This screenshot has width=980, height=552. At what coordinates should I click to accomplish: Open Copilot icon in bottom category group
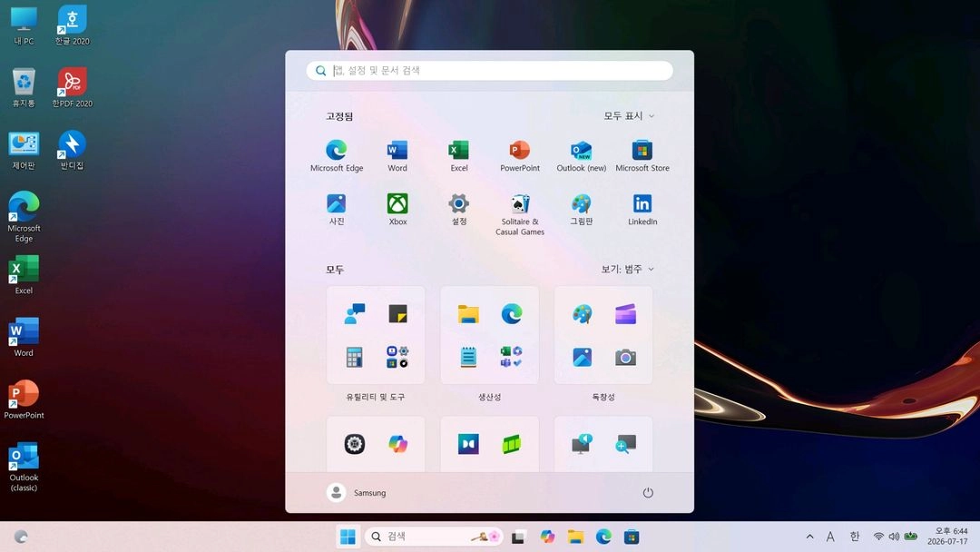coord(397,444)
